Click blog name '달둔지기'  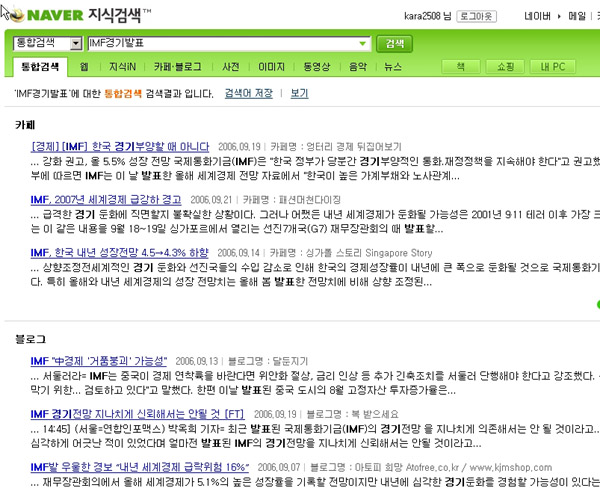coord(290,362)
